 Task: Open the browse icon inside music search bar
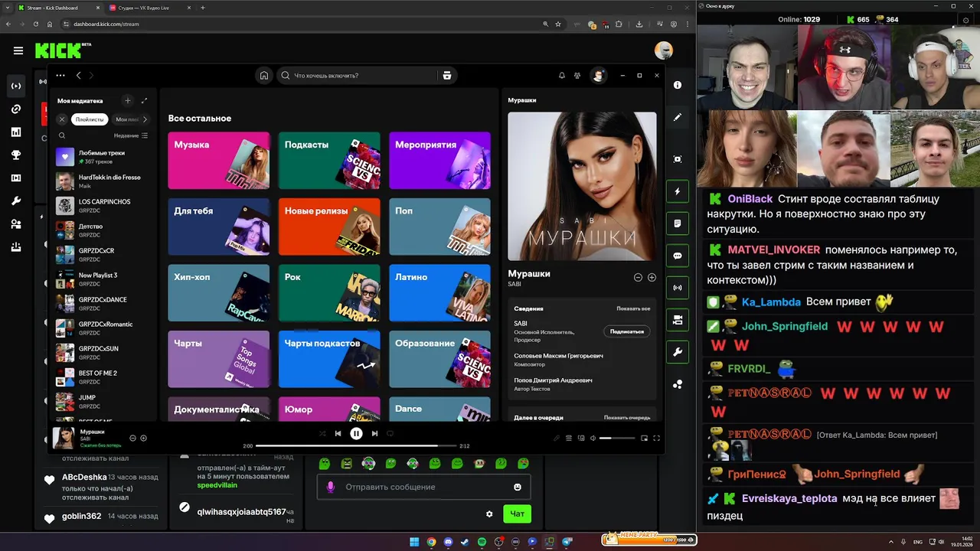coord(447,75)
